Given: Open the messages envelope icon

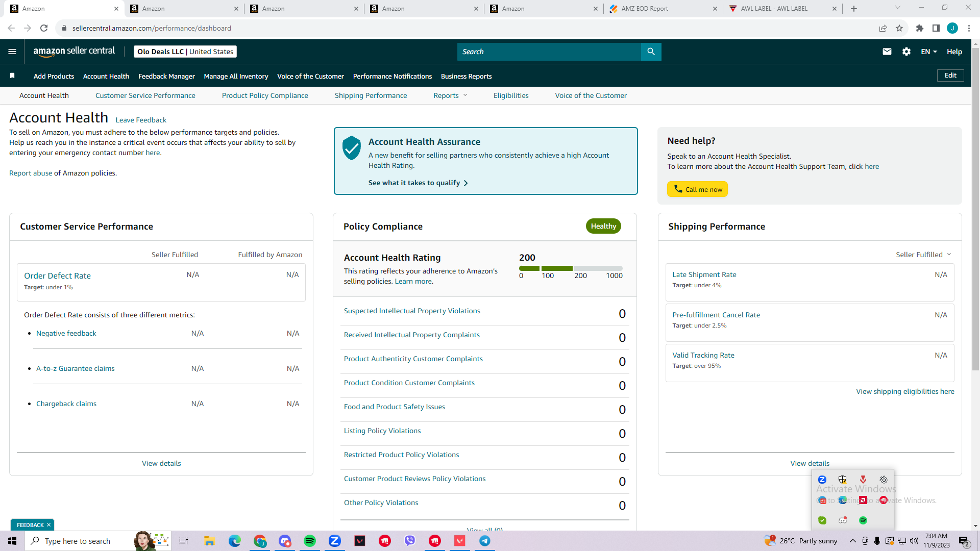Looking at the screenshot, I should coord(887,52).
